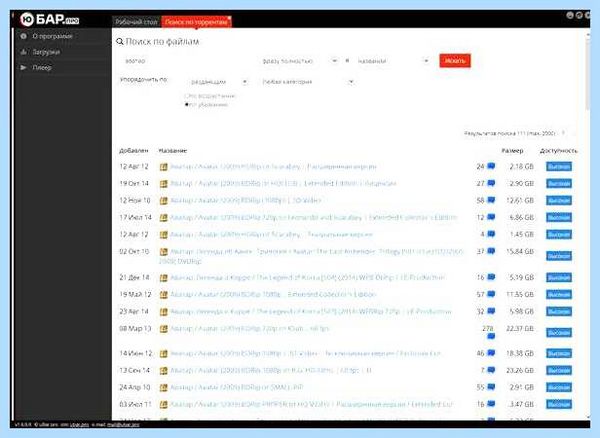
Task: Click the Название column header
Action: (173, 151)
